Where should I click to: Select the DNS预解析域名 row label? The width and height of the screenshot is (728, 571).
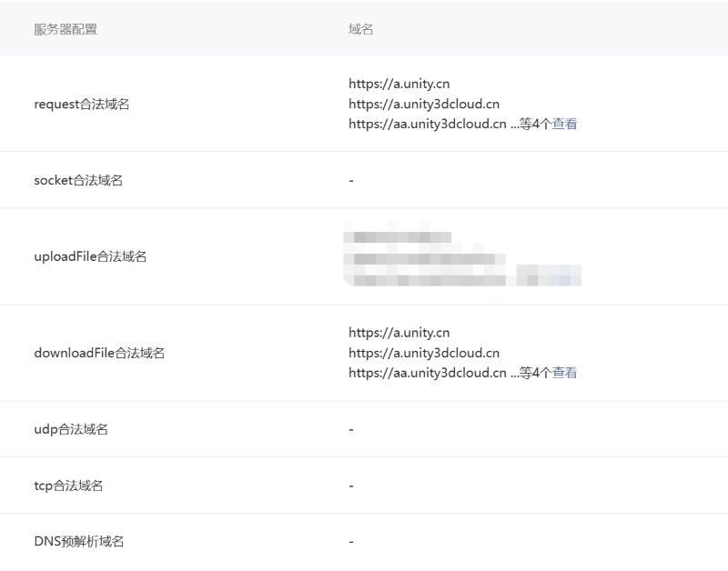click(79, 542)
